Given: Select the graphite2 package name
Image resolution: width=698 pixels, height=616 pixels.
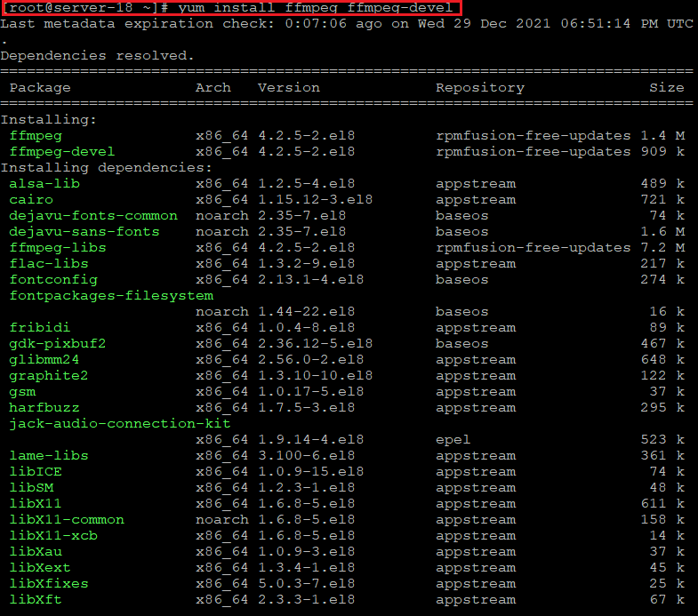Looking at the screenshot, I should (49, 376).
